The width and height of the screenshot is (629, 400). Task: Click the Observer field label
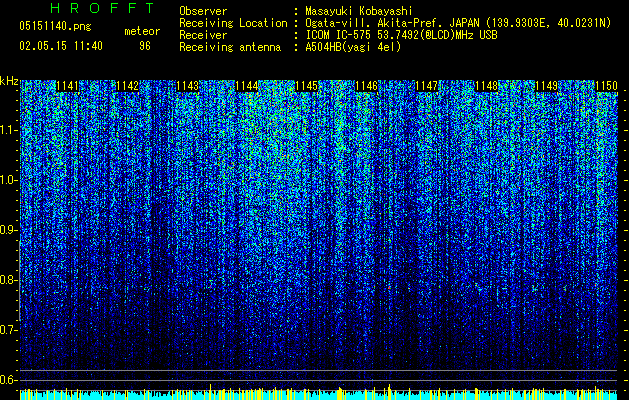pos(203,11)
